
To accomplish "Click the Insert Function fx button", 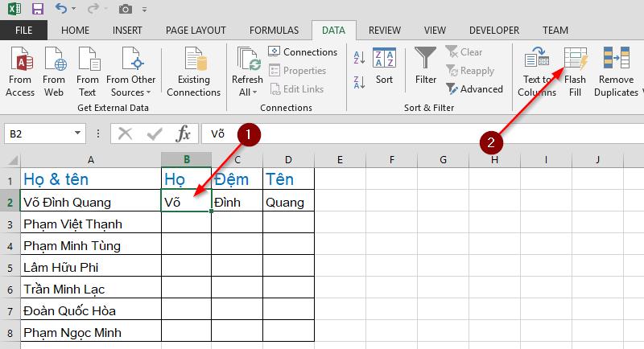I will (x=184, y=133).
